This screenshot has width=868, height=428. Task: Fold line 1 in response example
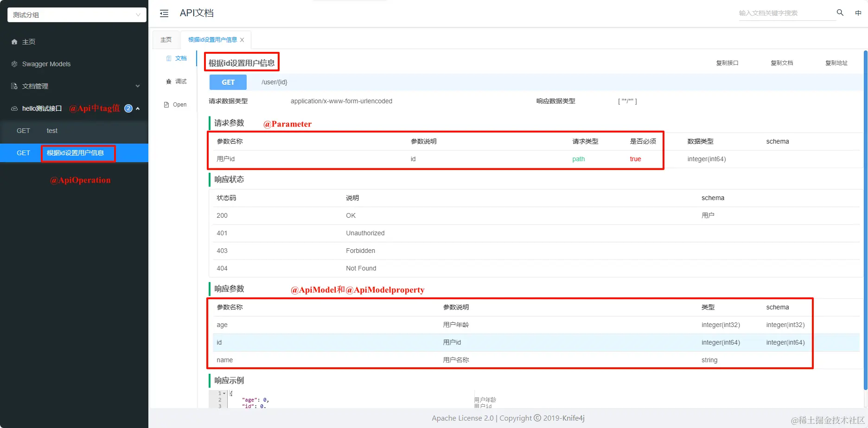[224, 393]
